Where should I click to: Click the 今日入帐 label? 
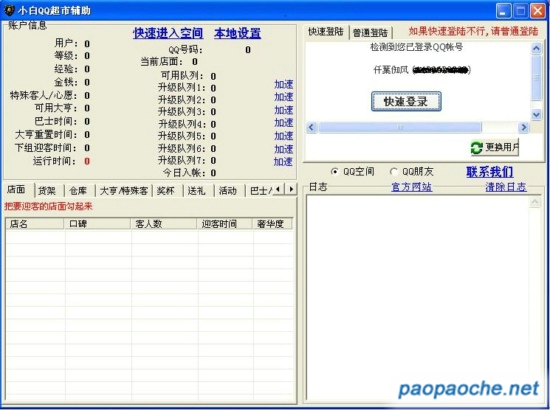coord(185,173)
